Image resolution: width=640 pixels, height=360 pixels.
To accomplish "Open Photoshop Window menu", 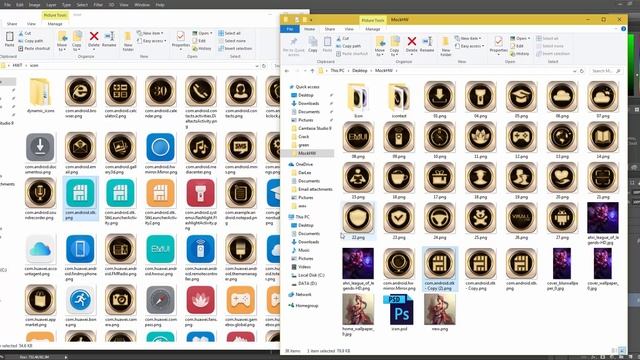I will pyautogui.click(x=142, y=5).
